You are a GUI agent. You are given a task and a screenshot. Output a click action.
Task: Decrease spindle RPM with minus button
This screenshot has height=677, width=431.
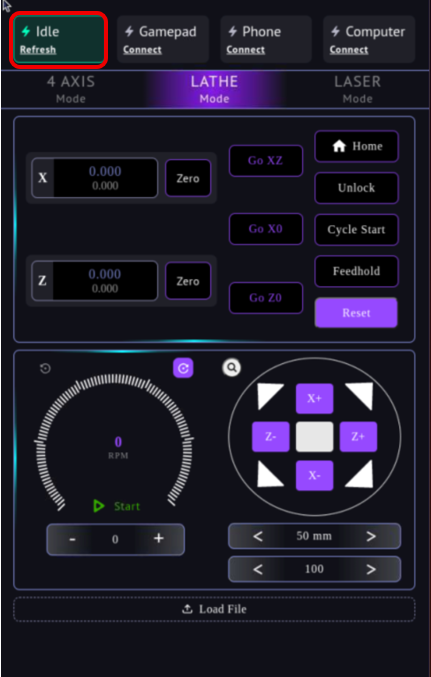click(x=73, y=539)
